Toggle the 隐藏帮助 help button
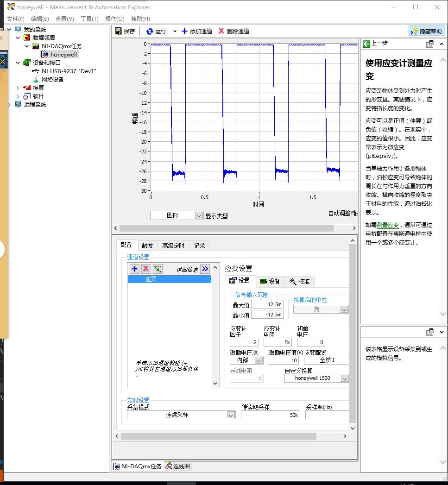The width and height of the screenshot is (448, 485). pos(427,31)
